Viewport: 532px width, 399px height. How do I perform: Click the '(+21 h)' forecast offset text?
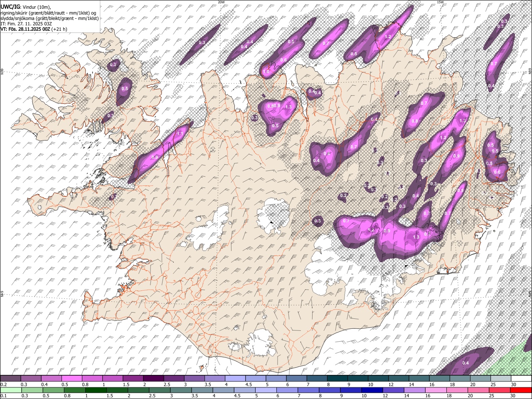tap(60, 29)
